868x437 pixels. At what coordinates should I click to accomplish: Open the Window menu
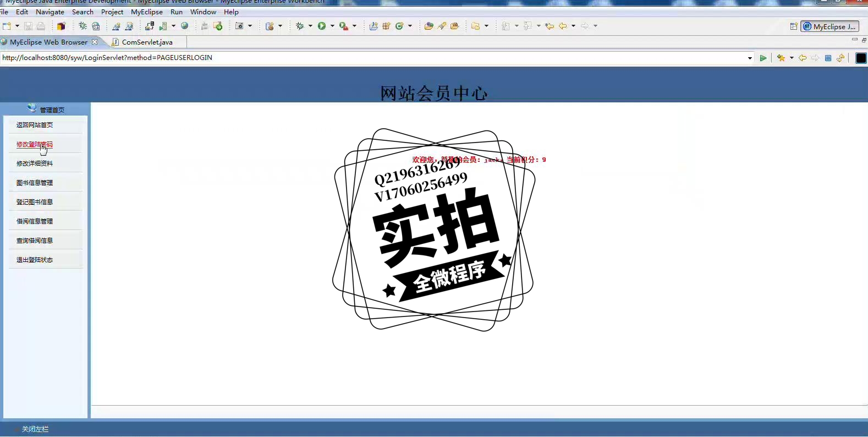coord(203,12)
